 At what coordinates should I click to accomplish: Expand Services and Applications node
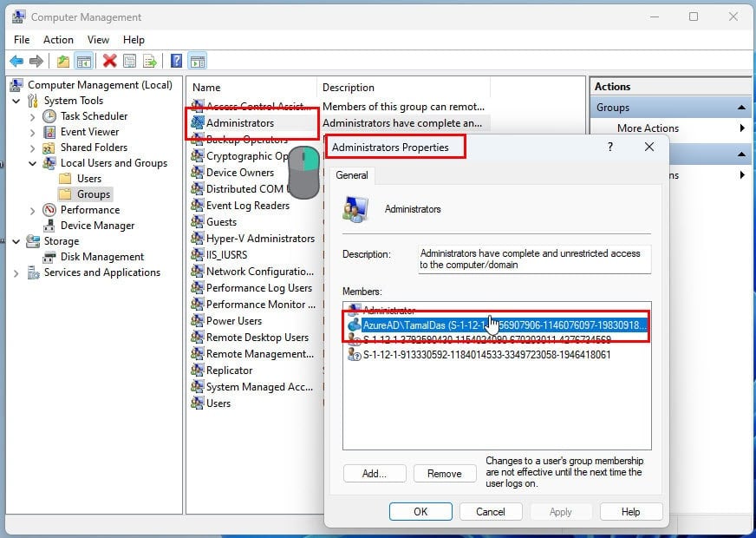pyautogui.click(x=16, y=272)
